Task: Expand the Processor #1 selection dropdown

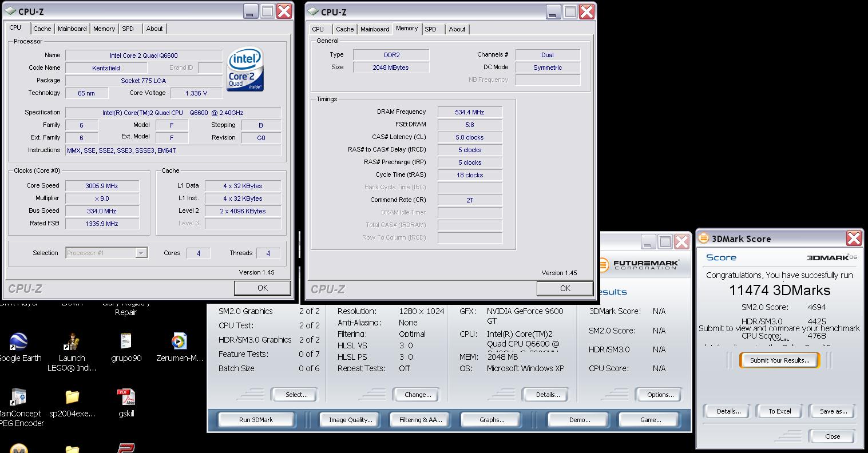Action: coord(141,253)
